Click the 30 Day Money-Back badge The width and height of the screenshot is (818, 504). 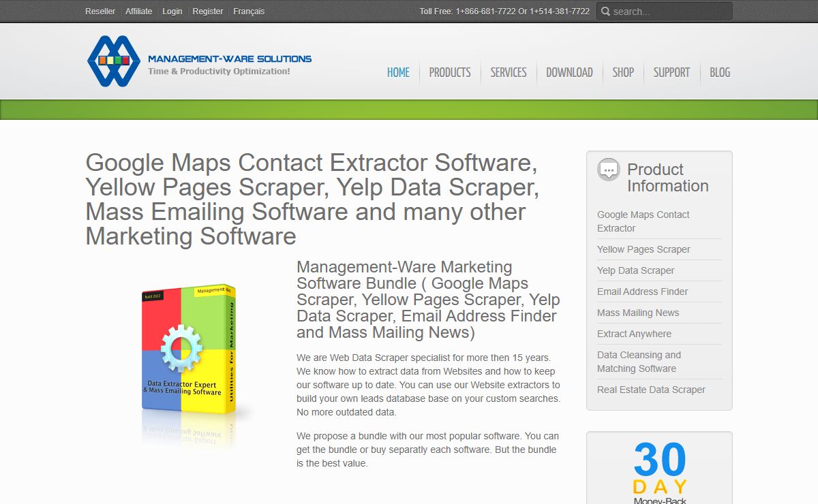point(659,472)
